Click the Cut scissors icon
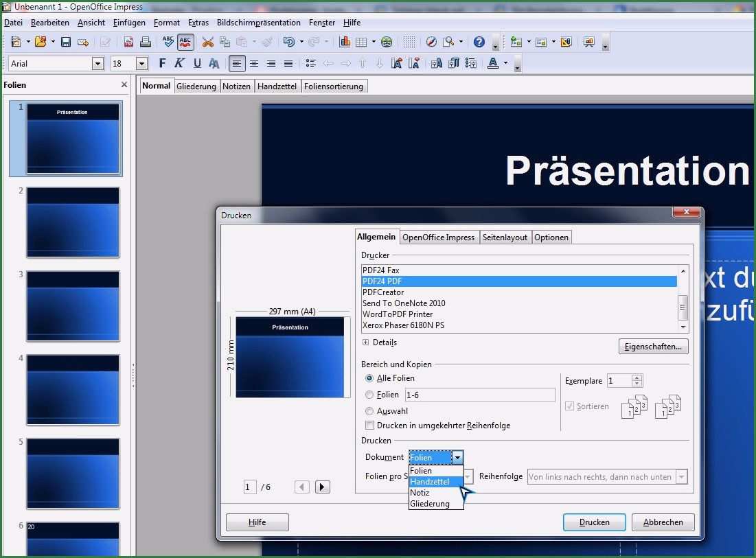756x558 pixels. click(207, 42)
